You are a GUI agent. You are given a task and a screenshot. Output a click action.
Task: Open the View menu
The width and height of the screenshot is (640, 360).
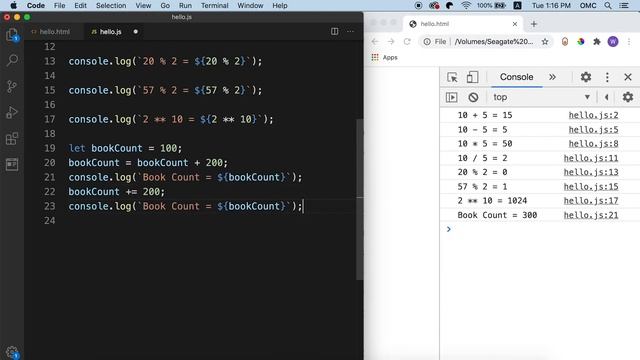143,6
